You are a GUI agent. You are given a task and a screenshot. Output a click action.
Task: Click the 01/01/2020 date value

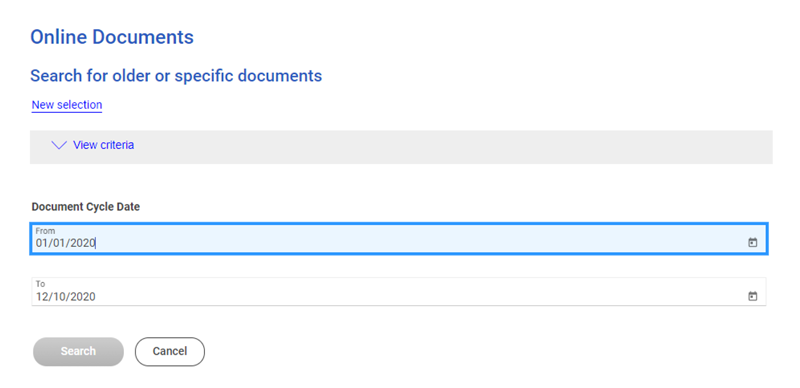coord(65,244)
